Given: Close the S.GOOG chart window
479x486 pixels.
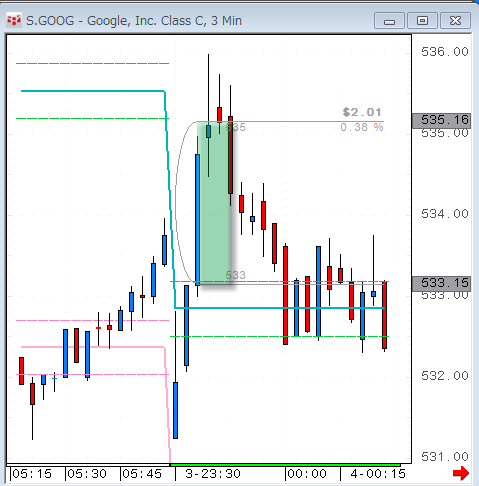Looking at the screenshot, I should pyautogui.click(x=455, y=21).
